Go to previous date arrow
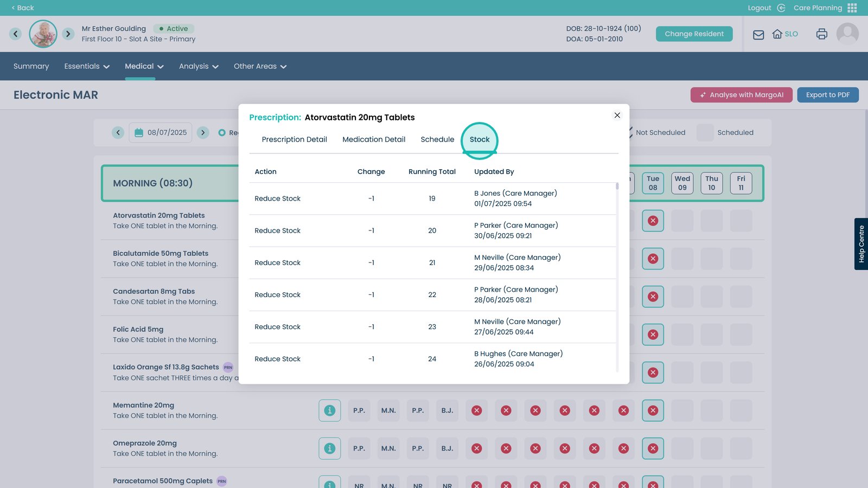The height and width of the screenshot is (488, 868). point(118,132)
